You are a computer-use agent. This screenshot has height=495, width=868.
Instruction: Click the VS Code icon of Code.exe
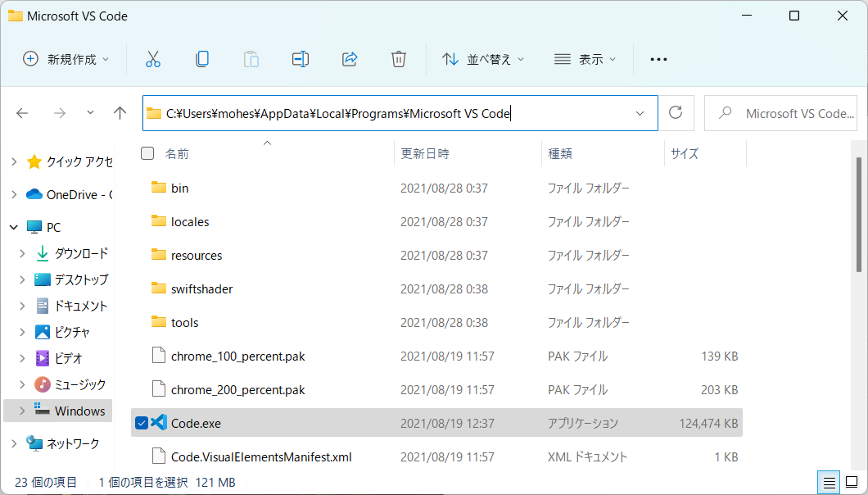click(159, 422)
